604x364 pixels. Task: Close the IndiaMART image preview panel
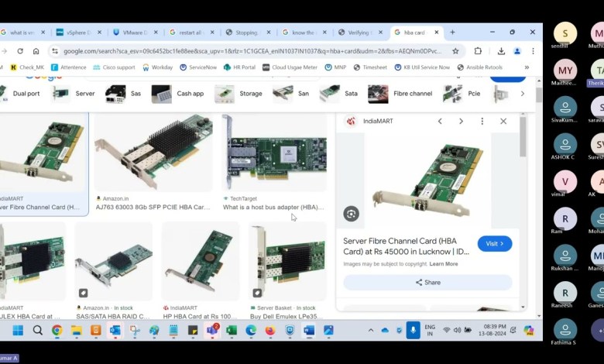[503, 122]
